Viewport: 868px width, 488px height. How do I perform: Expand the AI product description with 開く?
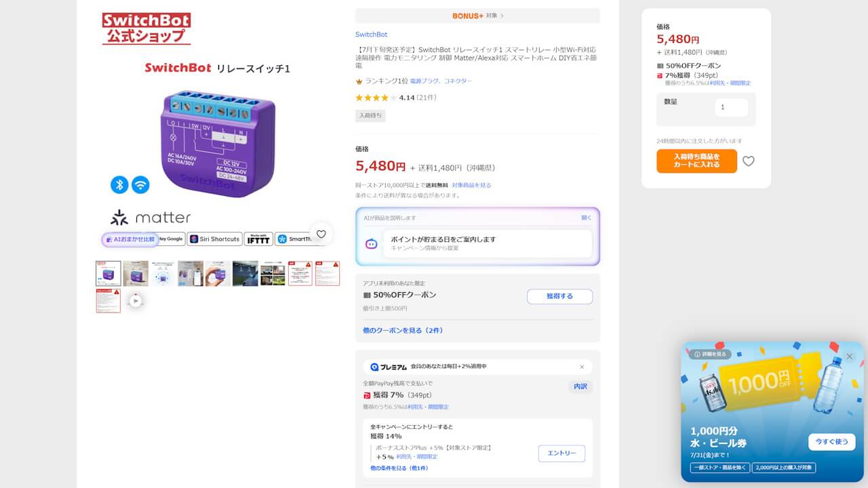tap(587, 218)
